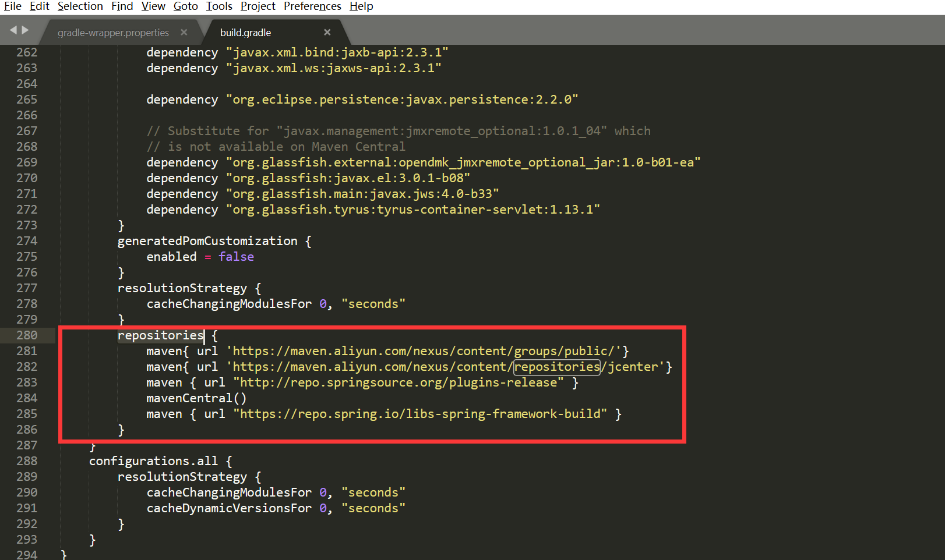This screenshot has width=945, height=560.
Task: Click line number 262 in gutter
Action: (27, 52)
